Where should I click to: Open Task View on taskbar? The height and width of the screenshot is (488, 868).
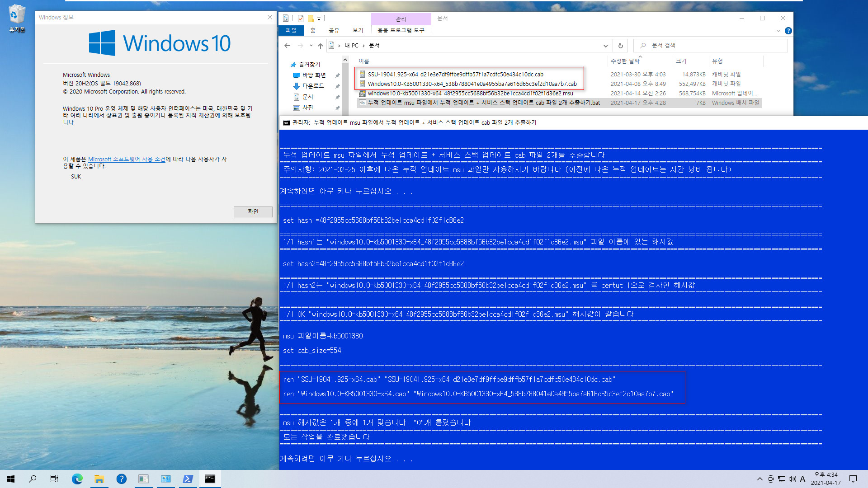[x=54, y=479]
